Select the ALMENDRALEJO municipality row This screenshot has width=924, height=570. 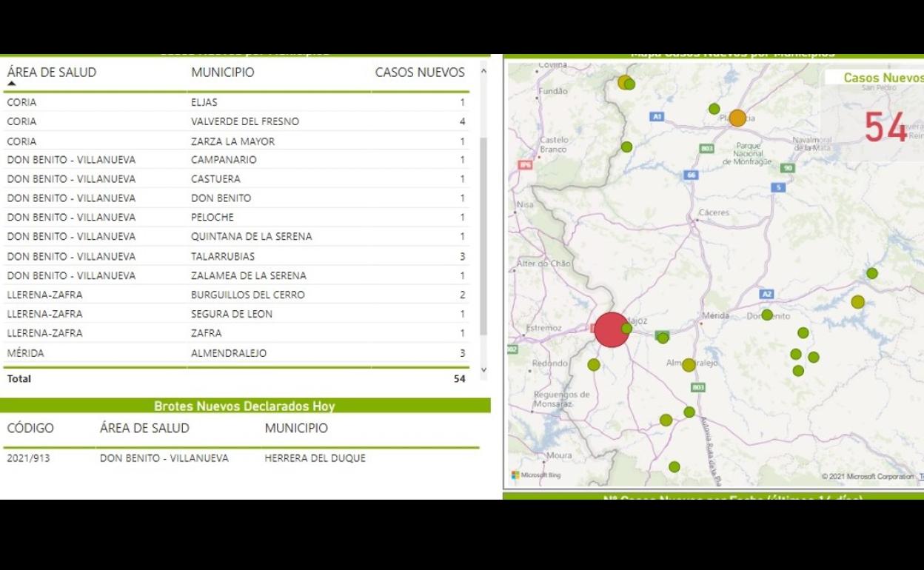click(229, 353)
